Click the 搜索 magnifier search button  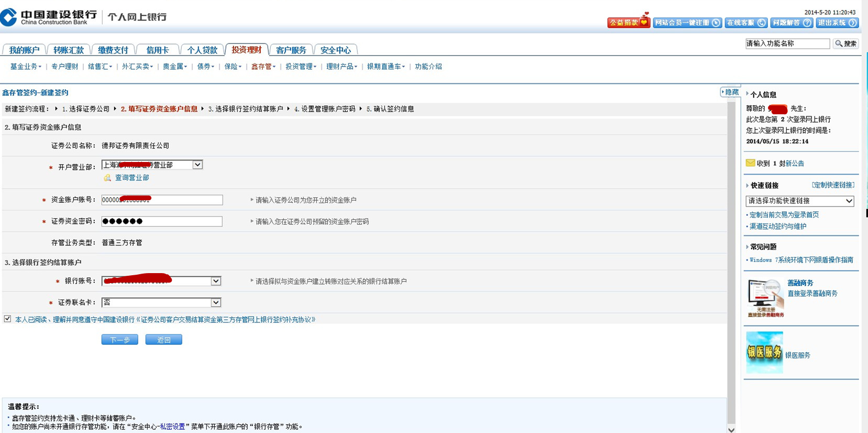(845, 44)
